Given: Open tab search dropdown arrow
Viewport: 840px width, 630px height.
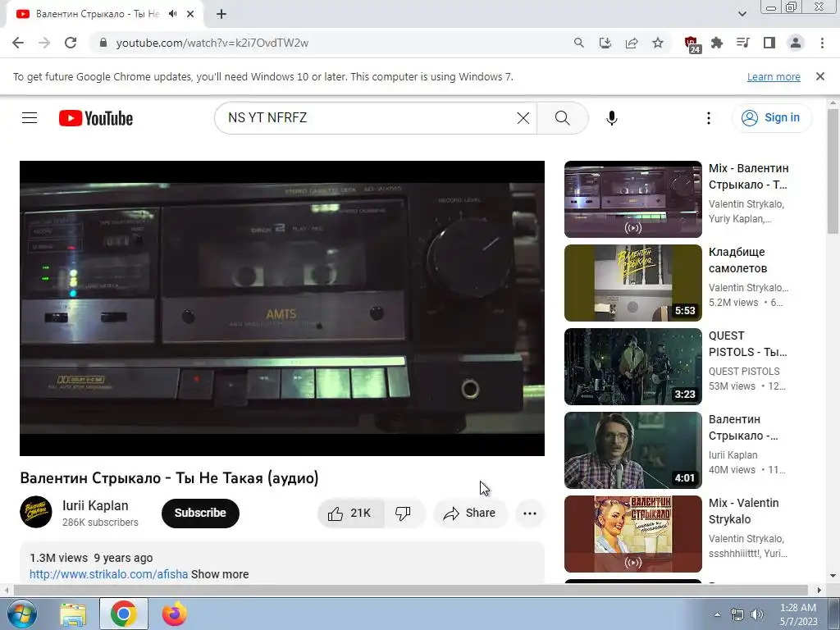Looking at the screenshot, I should coord(742,14).
